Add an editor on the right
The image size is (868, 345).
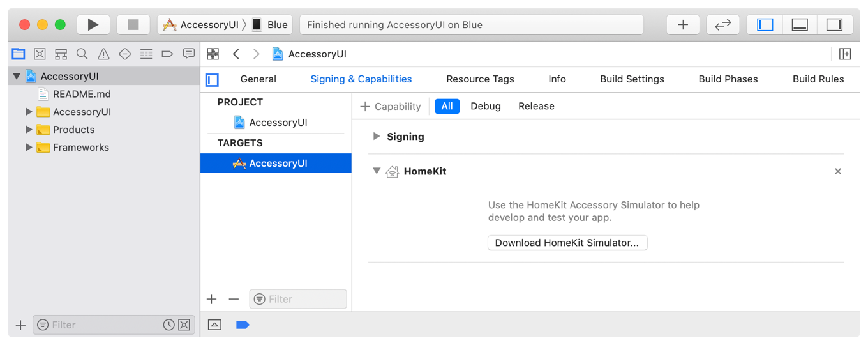point(845,54)
